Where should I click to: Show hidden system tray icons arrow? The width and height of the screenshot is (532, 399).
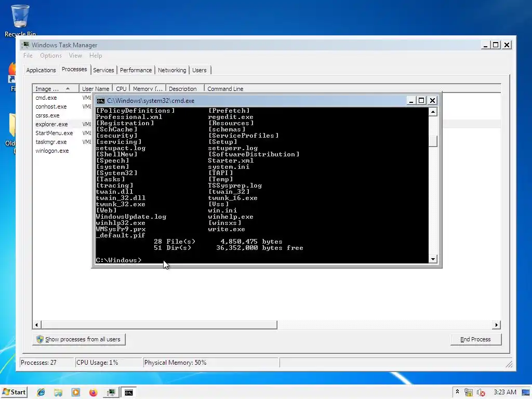coord(457,392)
